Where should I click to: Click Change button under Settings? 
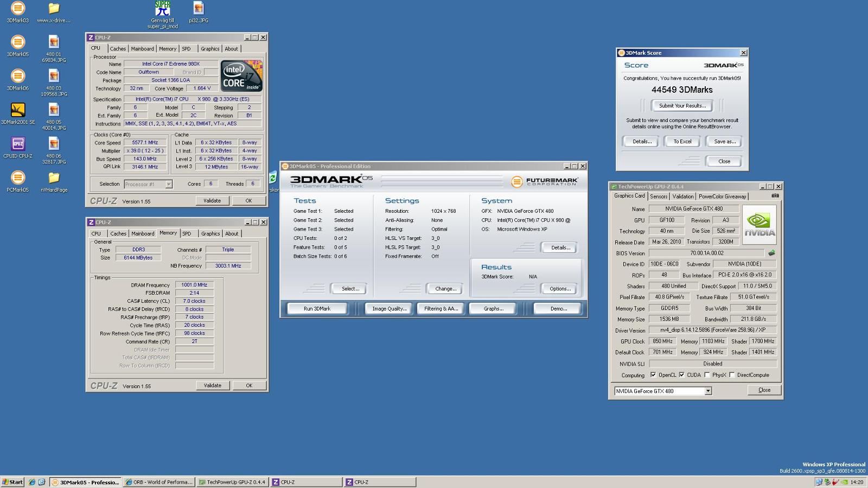[x=445, y=289]
